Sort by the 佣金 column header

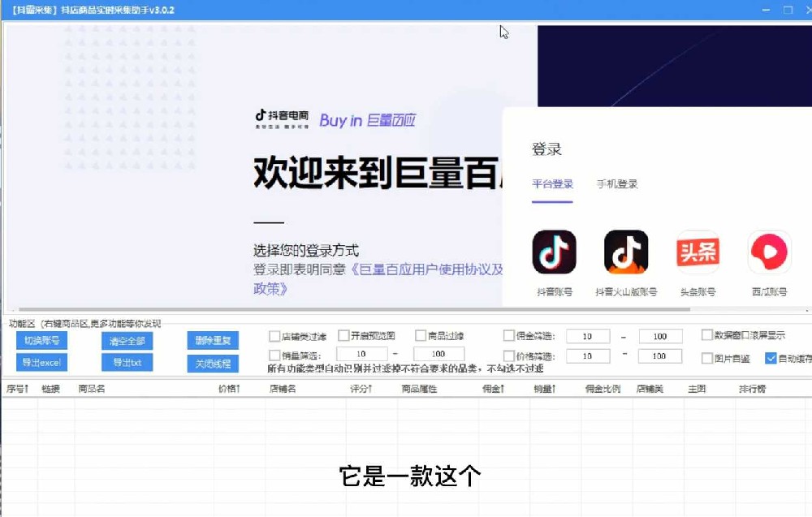tap(494, 389)
